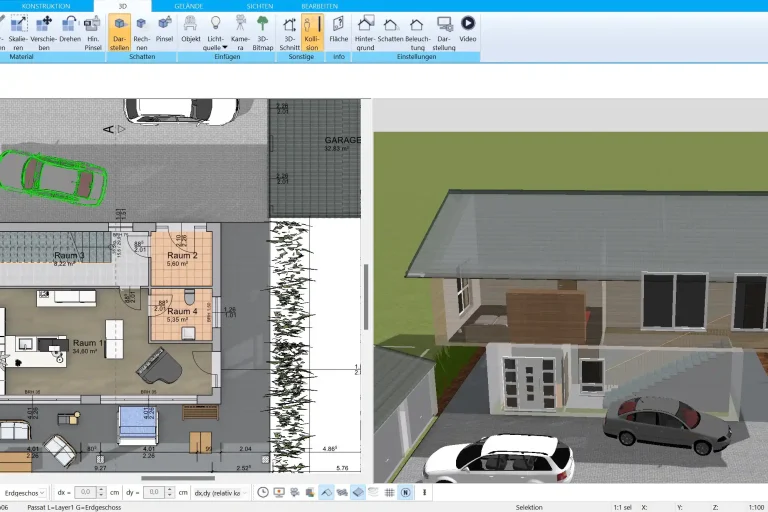This screenshot has height=512, width=768.
Task: Click the front door in 3D view
Action: coord(529,383)
